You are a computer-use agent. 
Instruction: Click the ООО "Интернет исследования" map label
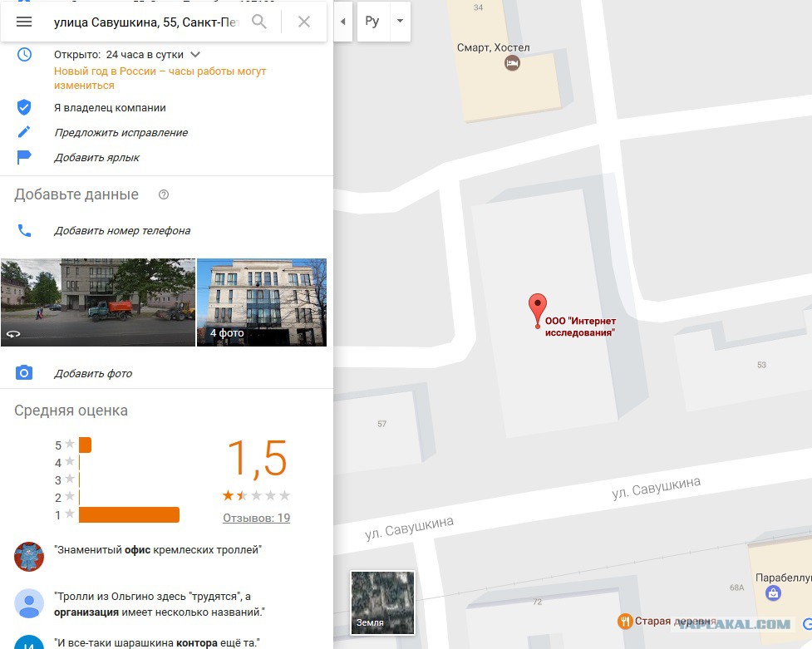click(580, 327)
